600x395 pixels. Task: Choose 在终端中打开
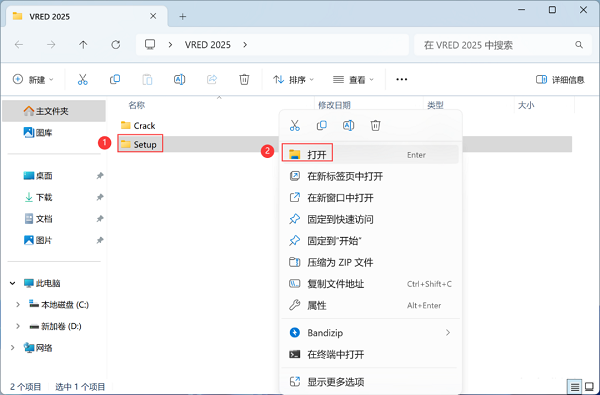tap(370, 354)
